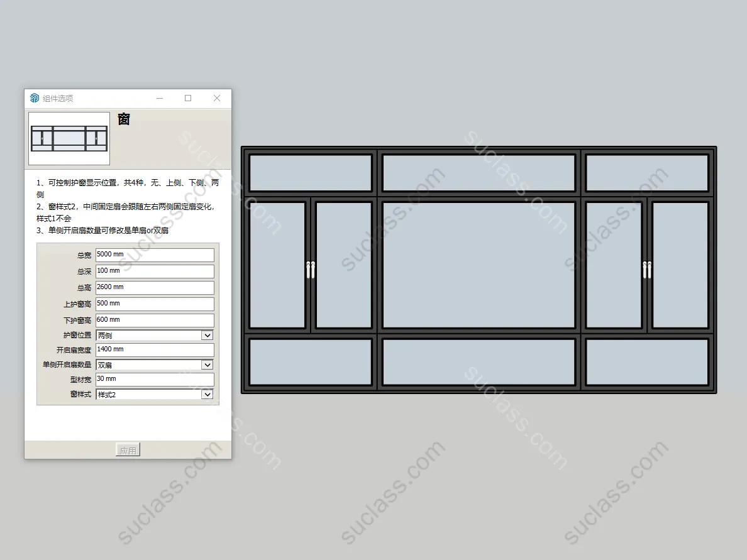Select the top-center transom glass pane

pyautogui.click(x=479, y=173)
